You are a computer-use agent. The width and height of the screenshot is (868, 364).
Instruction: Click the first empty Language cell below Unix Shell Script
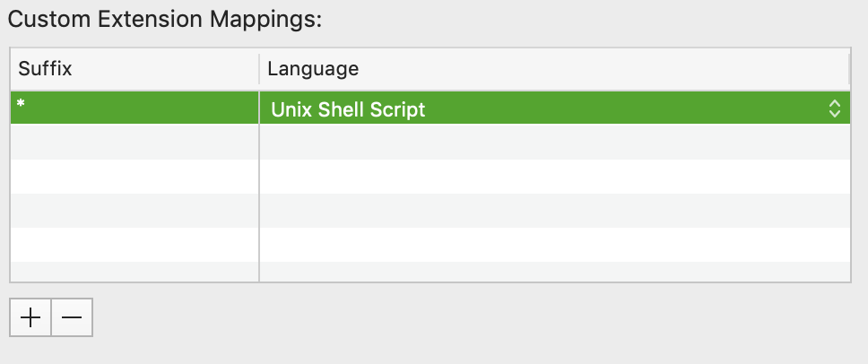(554, 142)
